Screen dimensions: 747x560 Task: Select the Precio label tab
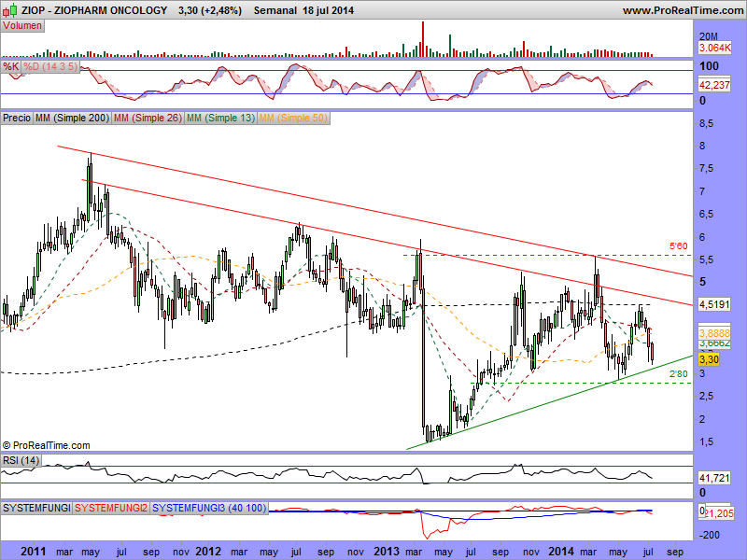point(17,118)
